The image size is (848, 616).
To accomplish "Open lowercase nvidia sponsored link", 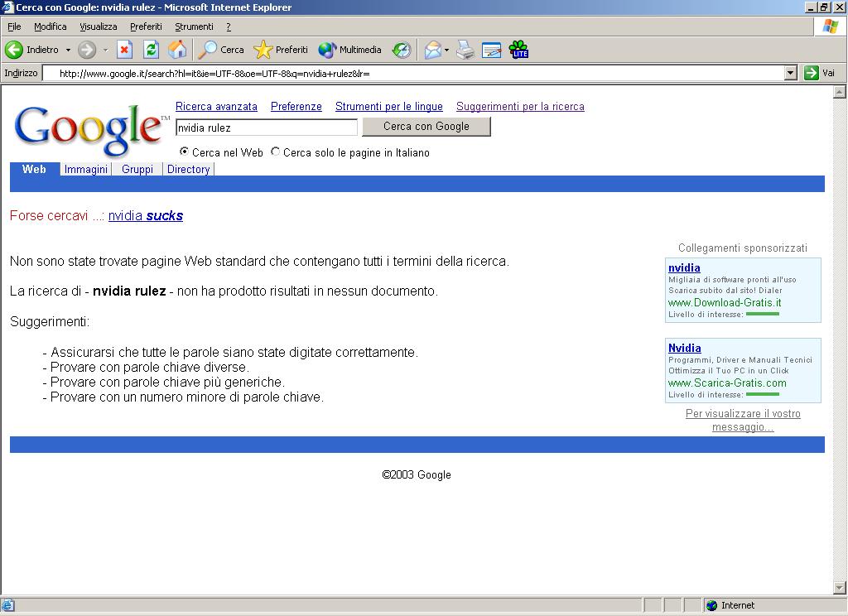I will click(684, 267).
